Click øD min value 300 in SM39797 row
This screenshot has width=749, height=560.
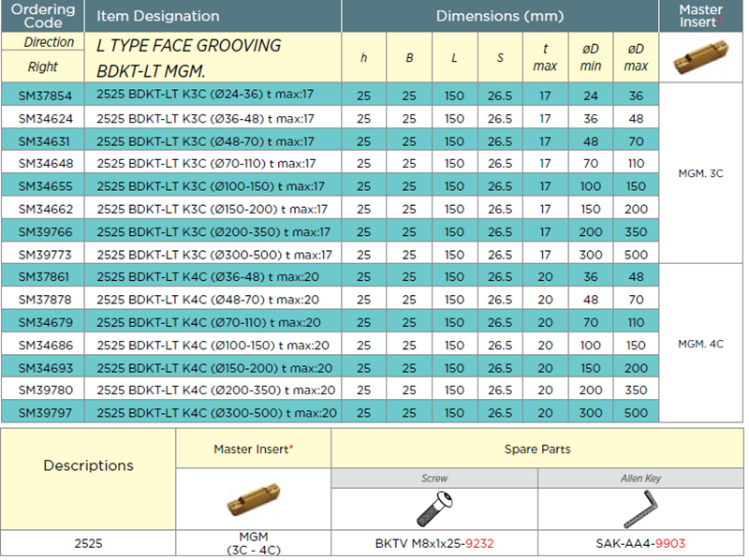point(591,413)
